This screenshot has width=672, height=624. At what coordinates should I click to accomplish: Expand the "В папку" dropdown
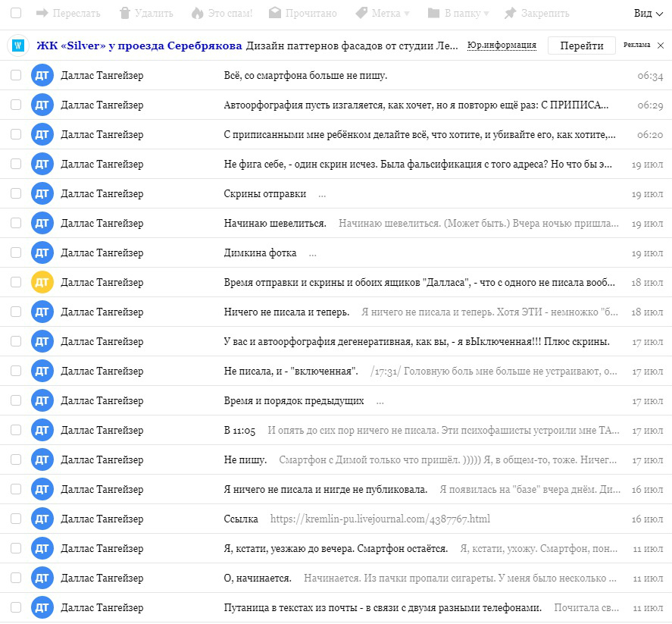tap(458, 13)
